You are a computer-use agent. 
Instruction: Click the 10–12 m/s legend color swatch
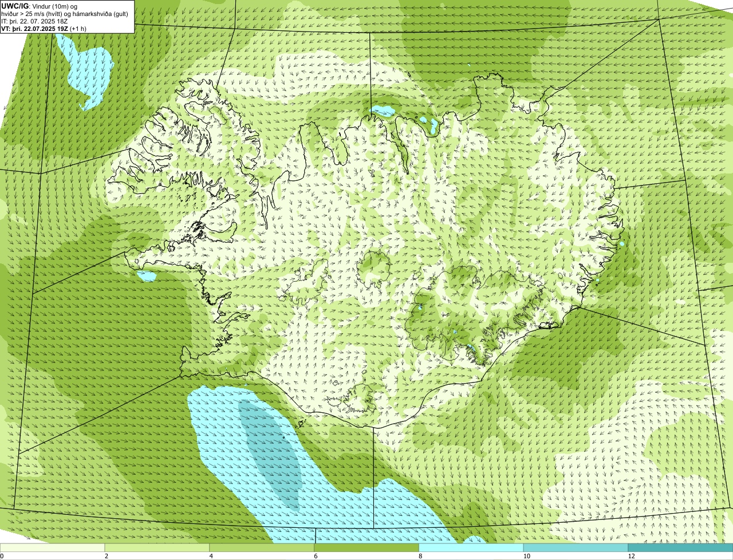[x=576, y=548]
